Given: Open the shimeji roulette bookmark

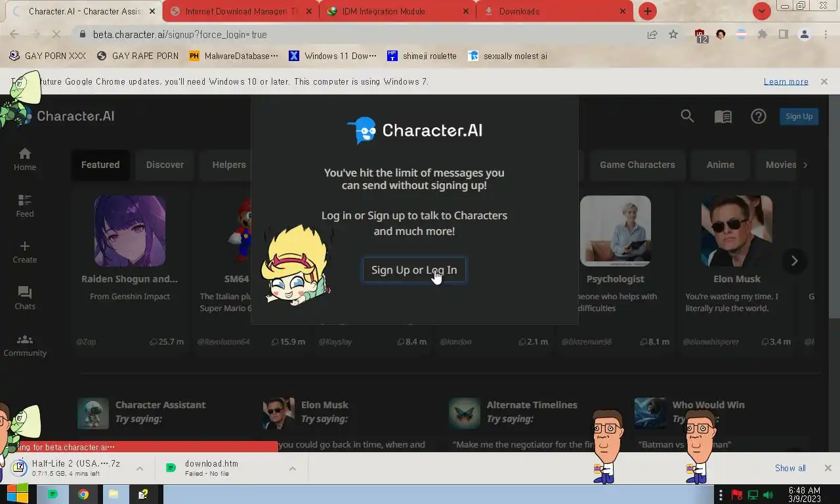Looking at the screenshot, I should tap(422, 56).
